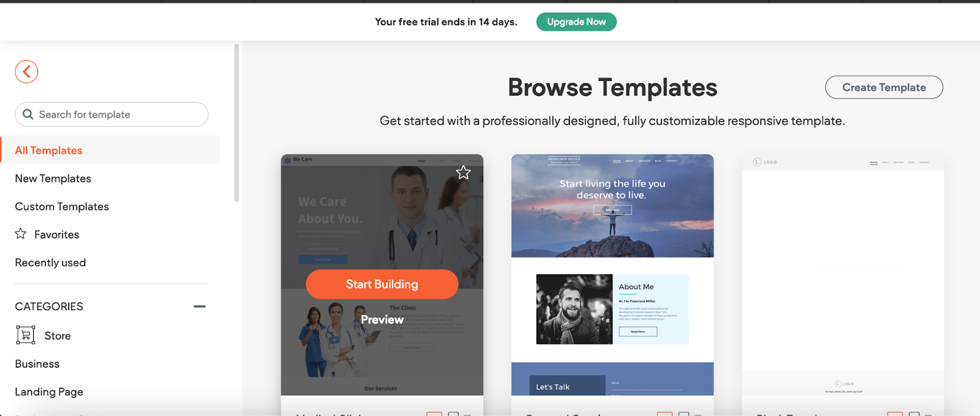Screen dimensions: 980x416
Task: Click into Search for template field
Action: pyautogui.click(x=111, y=115)
